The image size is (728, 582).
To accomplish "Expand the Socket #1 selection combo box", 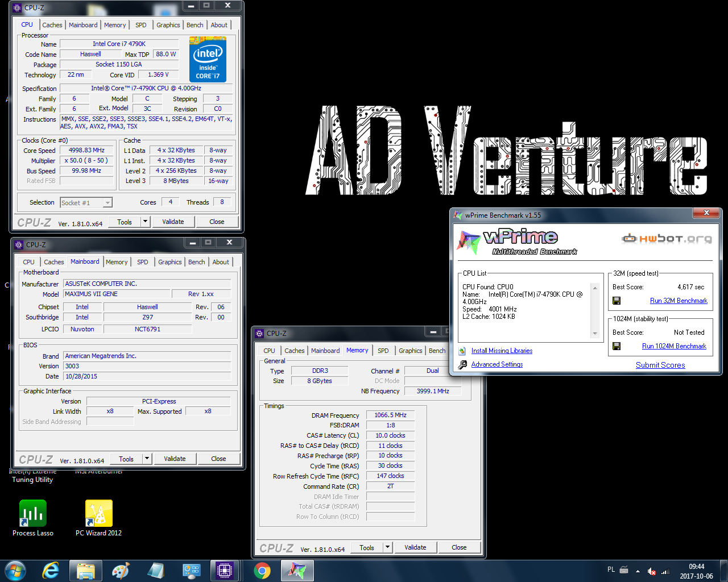I will [86, 202].
